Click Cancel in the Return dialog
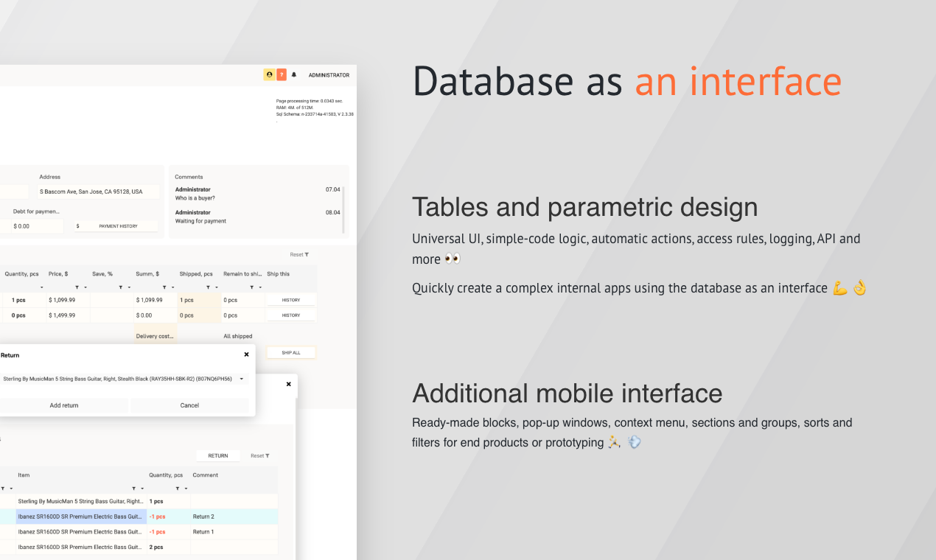 tap(189, 405)
